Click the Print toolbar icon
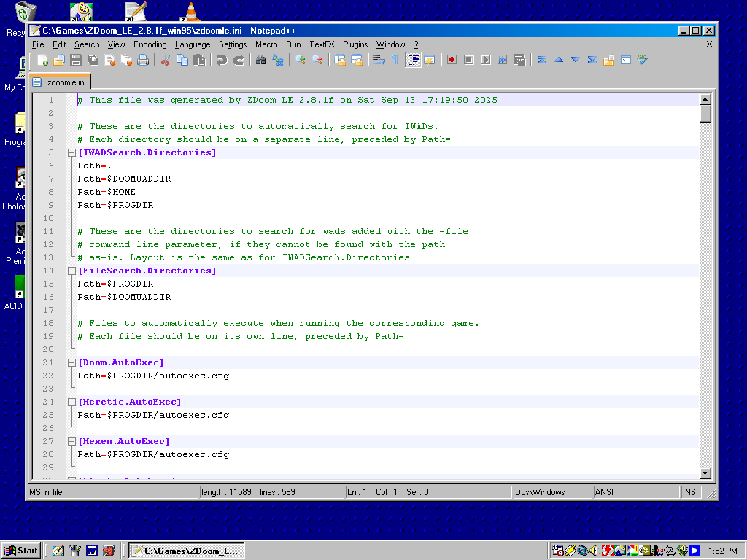 pos(143,60)
